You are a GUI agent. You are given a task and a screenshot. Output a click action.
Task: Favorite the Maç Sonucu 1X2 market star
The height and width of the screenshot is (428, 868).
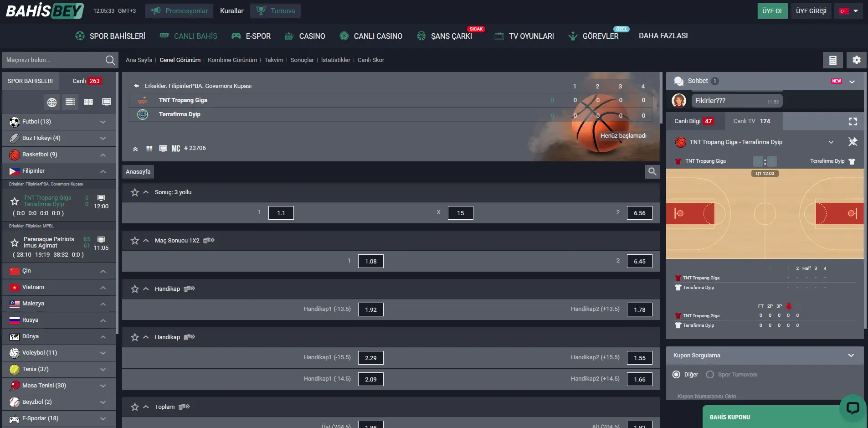pos(135,241)
